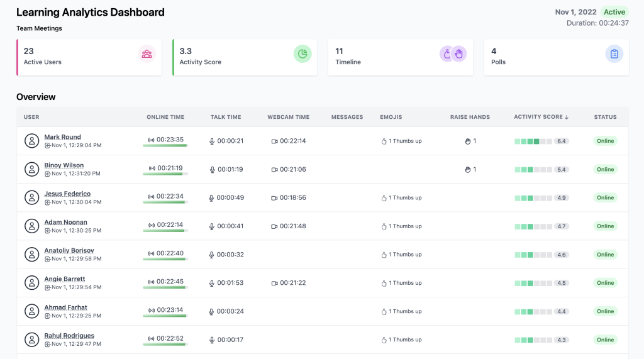The width and height of the screenshot is (644, 359).
Task: Click Binoy Wilson's raise hand icon
Action: pos(467,170)
